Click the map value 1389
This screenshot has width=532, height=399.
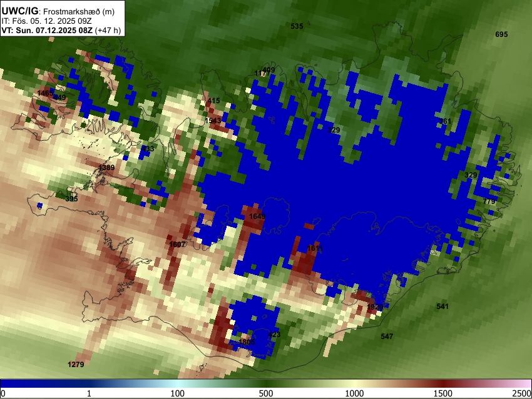point(106,168)
